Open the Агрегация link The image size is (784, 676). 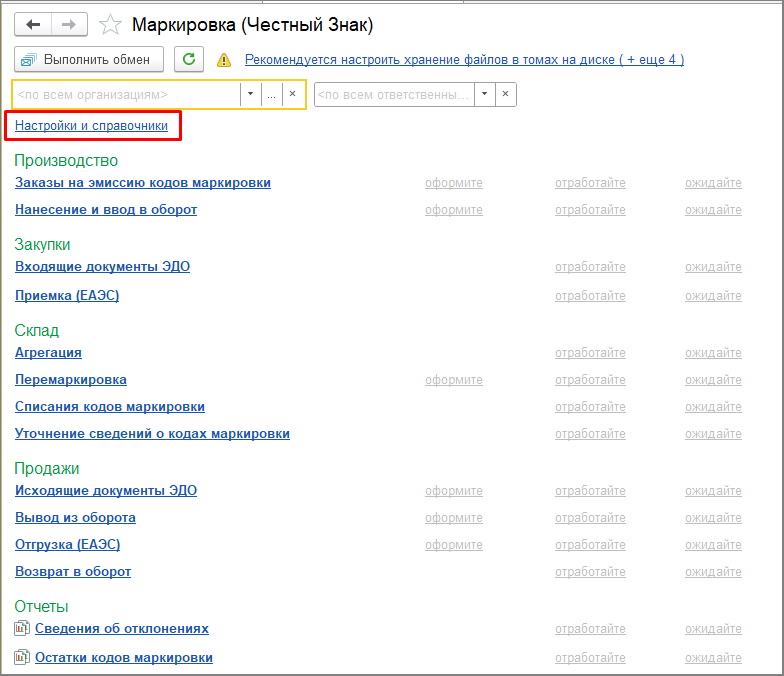pyautogui.click(x=48, y=352)
